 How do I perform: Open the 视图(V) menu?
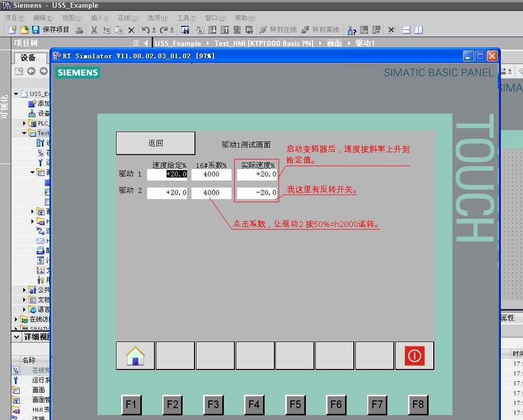[x=72, y=18]
